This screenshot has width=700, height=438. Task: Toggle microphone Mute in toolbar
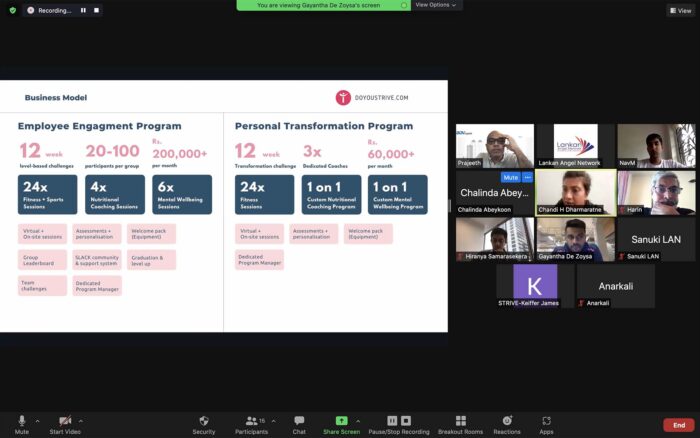point(21,423)
